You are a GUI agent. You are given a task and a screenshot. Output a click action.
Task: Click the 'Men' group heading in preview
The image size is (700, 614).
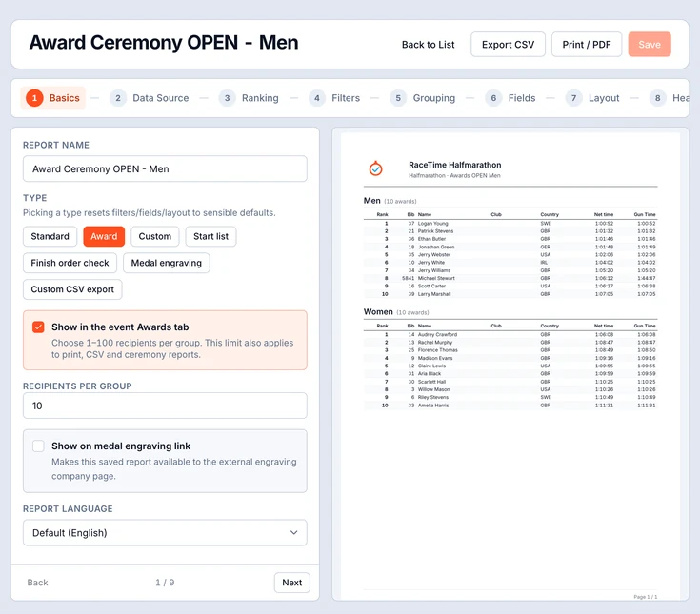[371, 201]
